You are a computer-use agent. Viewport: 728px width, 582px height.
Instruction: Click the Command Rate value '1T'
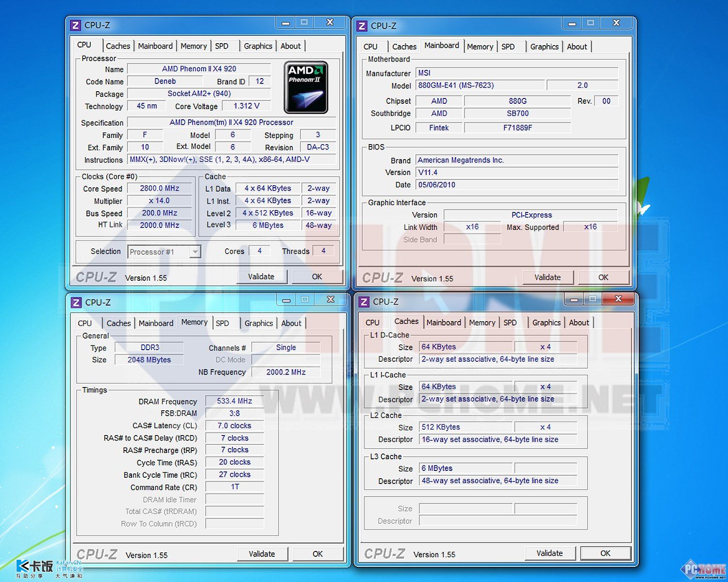[234, 487]
